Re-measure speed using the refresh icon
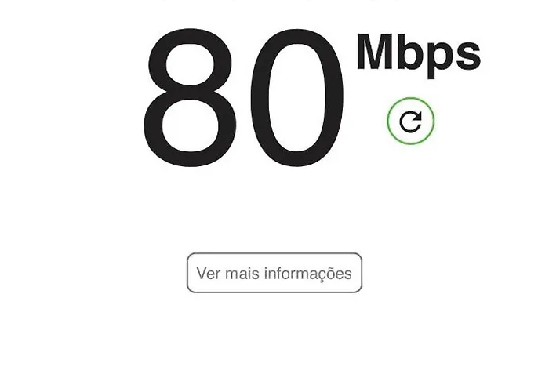 411,121
